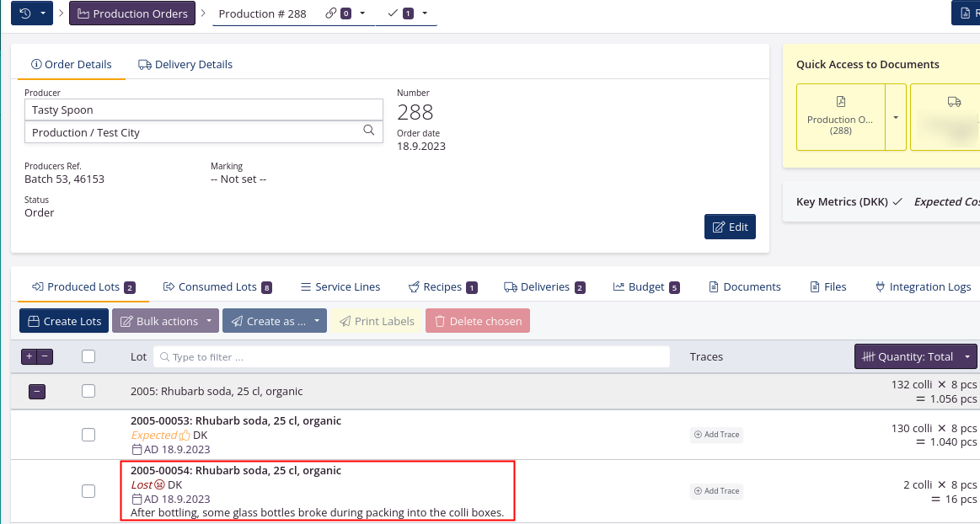
Task: Click Add Trace for lot 2005-00054
Action: point(716,491)
